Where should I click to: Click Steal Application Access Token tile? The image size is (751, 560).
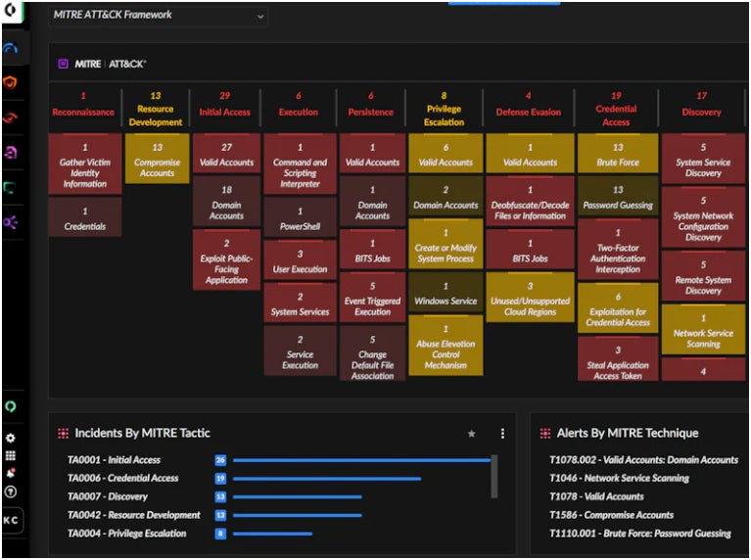[618, 358]
